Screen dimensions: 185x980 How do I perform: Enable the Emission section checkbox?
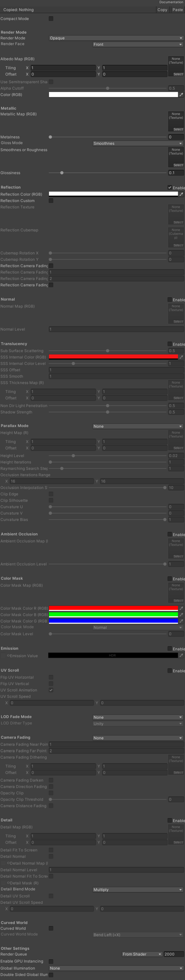click(x=170, y=649)
